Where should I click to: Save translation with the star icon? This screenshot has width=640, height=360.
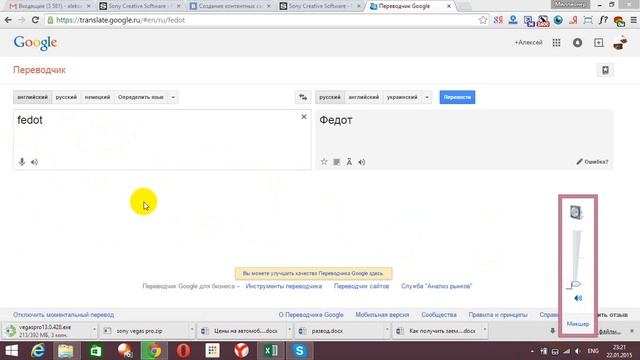click(324, 162)
